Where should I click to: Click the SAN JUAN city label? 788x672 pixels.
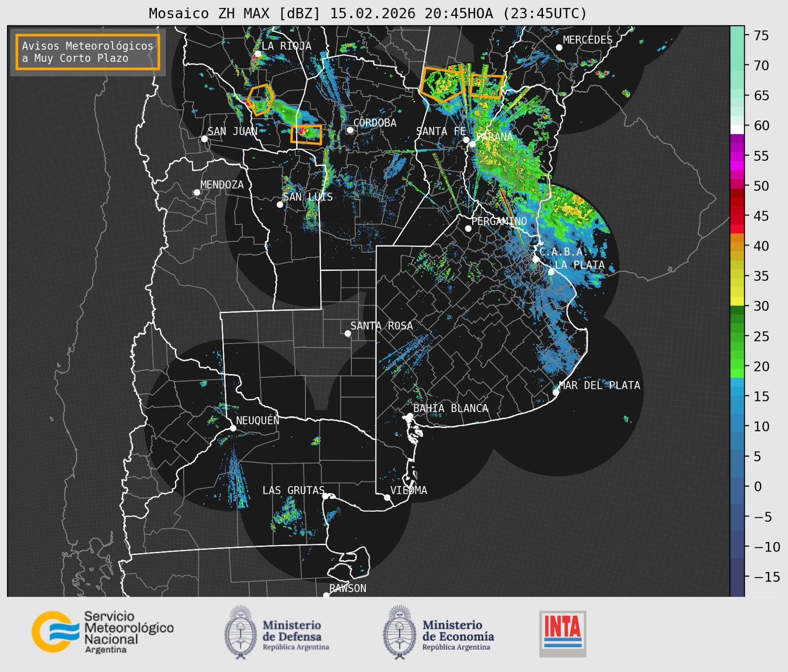click(x=232, y=131)
